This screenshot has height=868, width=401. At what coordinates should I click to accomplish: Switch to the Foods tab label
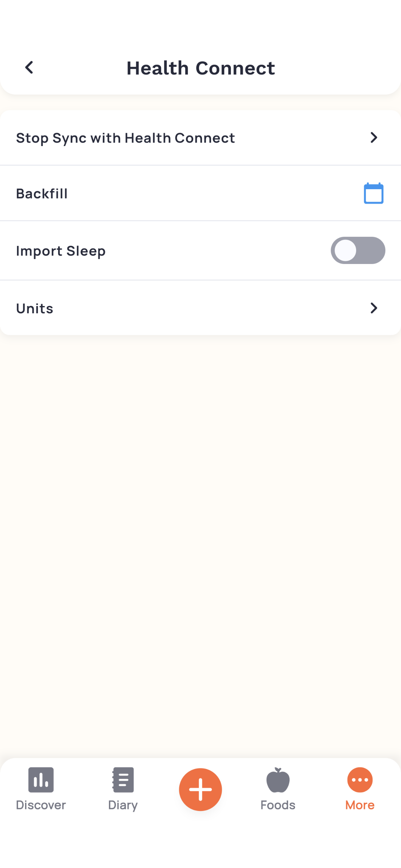click(278, 805)
